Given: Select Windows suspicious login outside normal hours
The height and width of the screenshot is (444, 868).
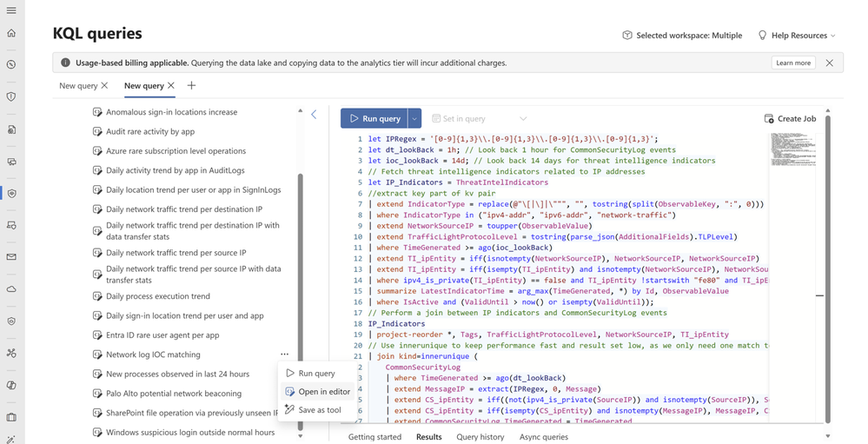Looking at the screenshot, I should (x=190, y=432).
